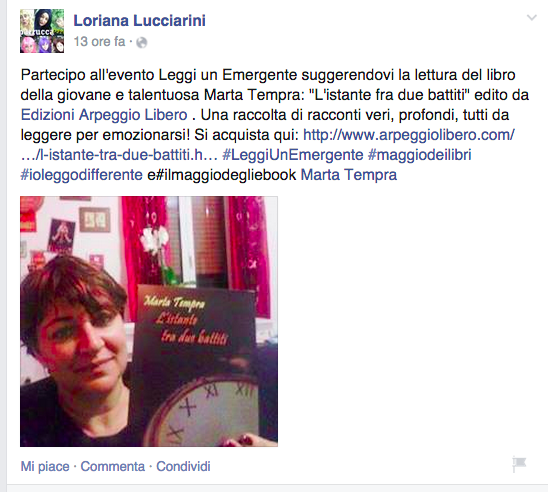Screen dimensions: 548x492
Task: Click the globe public-privacy icon
Action: [x=142, y=43]
